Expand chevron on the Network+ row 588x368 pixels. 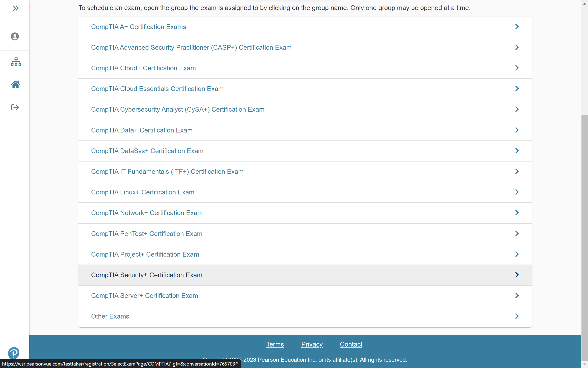517,213
